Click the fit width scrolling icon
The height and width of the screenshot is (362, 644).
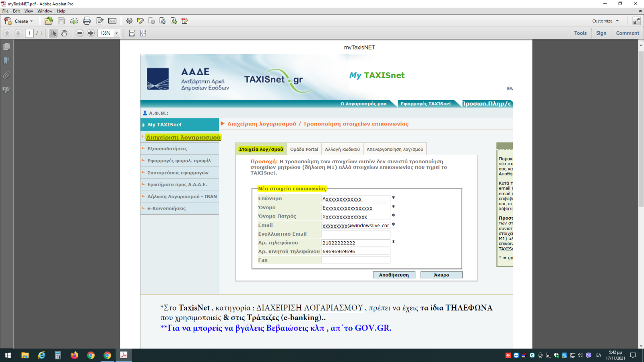[x=132, y=33]
